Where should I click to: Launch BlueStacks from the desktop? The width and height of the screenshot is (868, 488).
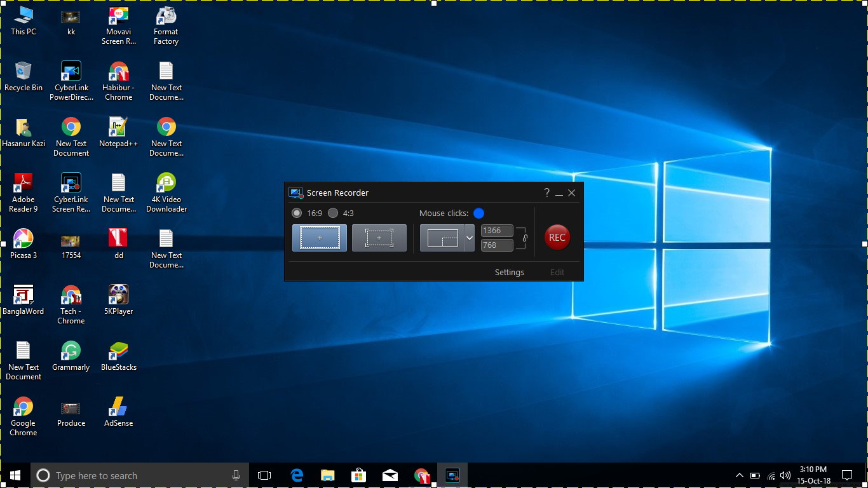pos(118,351)
